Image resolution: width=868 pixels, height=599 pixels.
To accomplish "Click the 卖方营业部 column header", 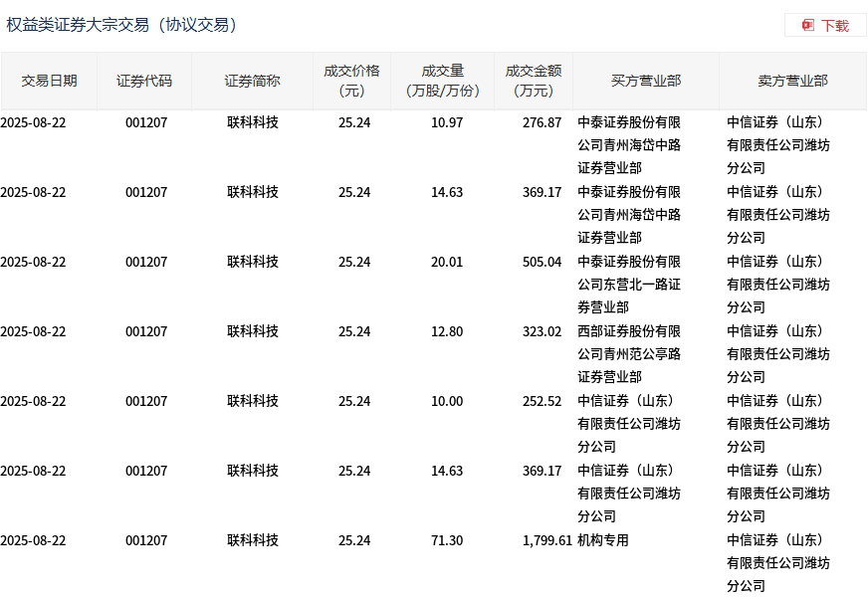I will click(792, 81).
